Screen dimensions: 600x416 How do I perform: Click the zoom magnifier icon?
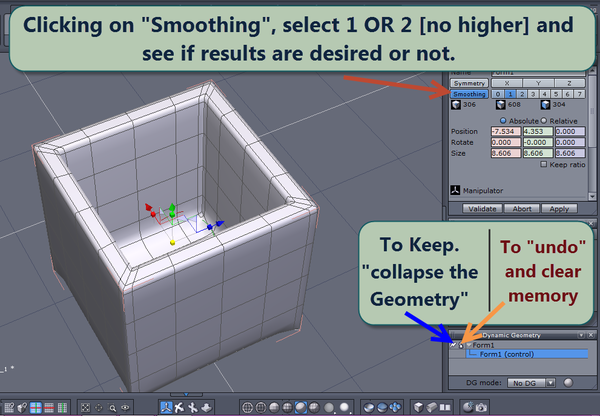[x=112, y=408]
